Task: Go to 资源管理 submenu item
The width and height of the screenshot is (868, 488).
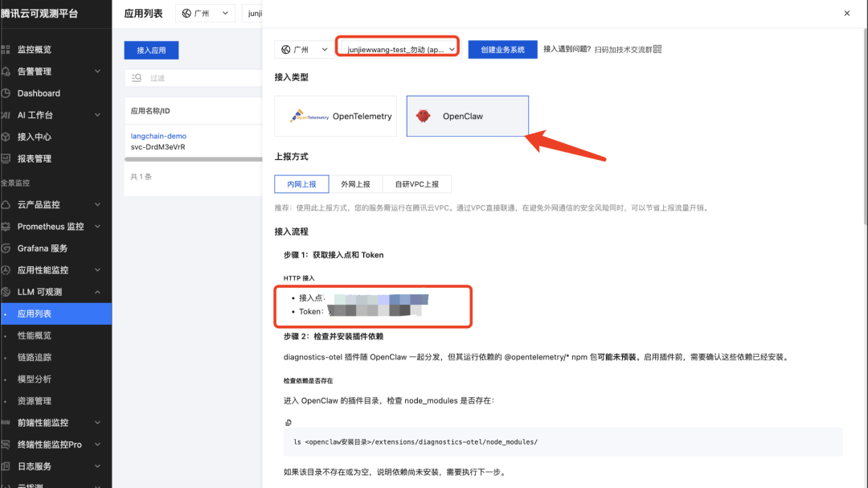Action: coord(35,400)
